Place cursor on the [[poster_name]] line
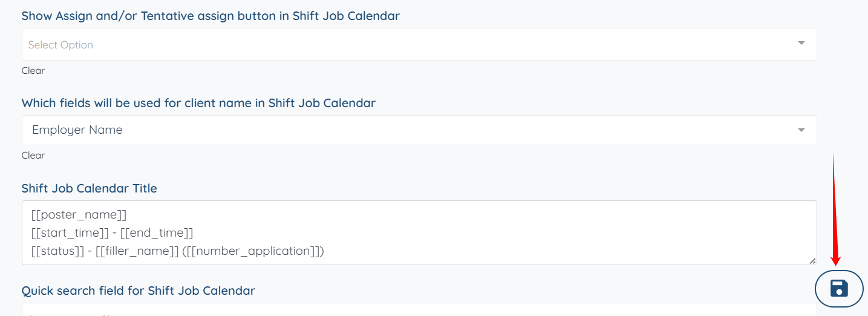The image size is (868, 316). (x=79, y=215)
